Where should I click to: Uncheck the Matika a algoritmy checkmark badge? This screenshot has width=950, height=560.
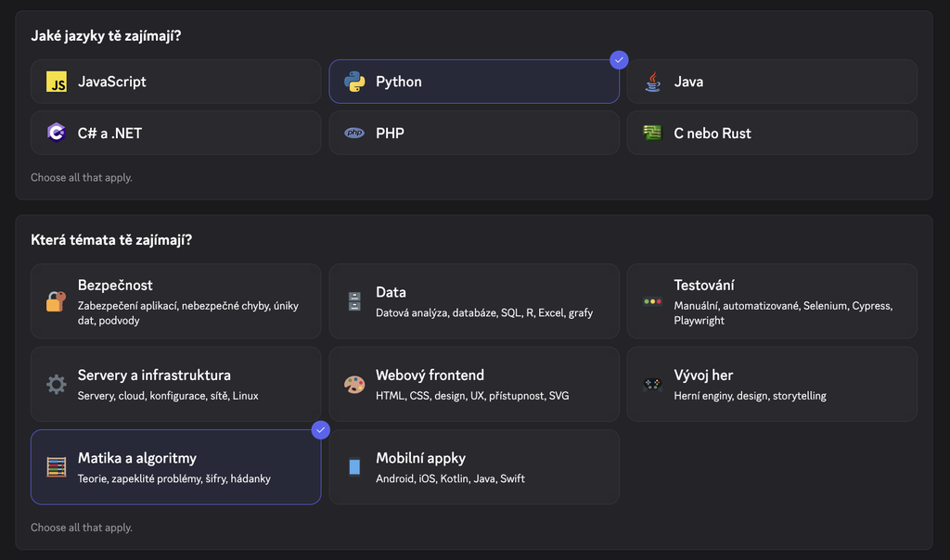click(x=321, y=430)
